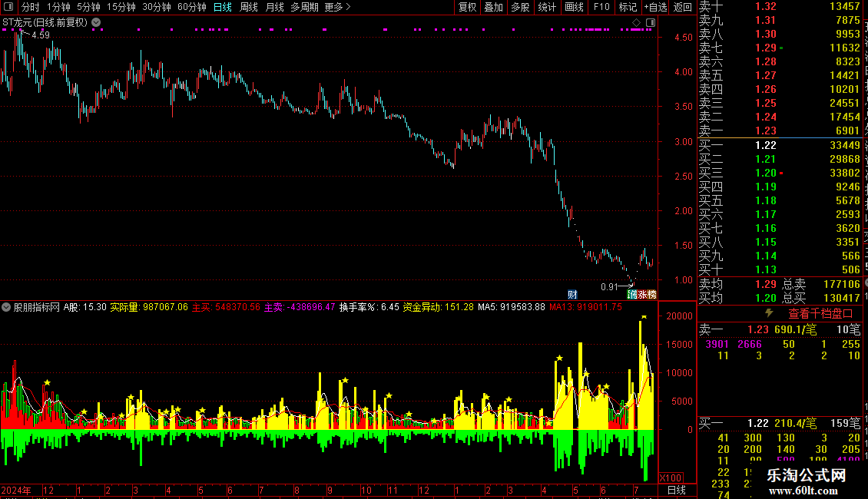Select the 30分钟 period tab
Screen dimensions: 868x499
click(156, 7)
